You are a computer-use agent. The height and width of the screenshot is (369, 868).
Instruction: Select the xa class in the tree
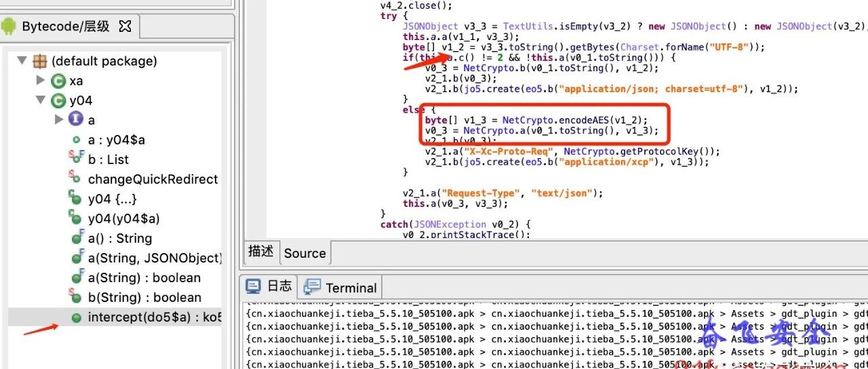click(76, 81)
